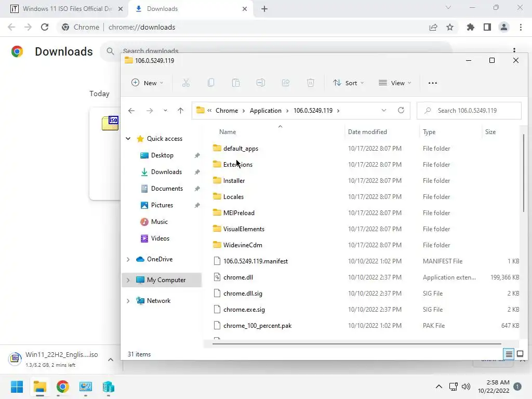Expand the OneDrive tree node
The width and height of the screenshot is (532, 399).
(x=128, y=259)
